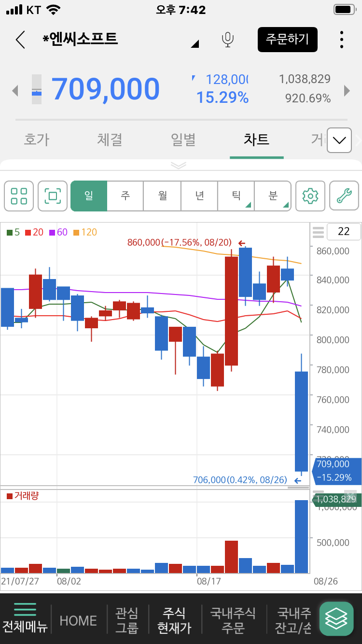The height and width of the screenshot is (644, 362).
Task: Tap the gray chart scroll handle
Action: [x=298, y=488]
